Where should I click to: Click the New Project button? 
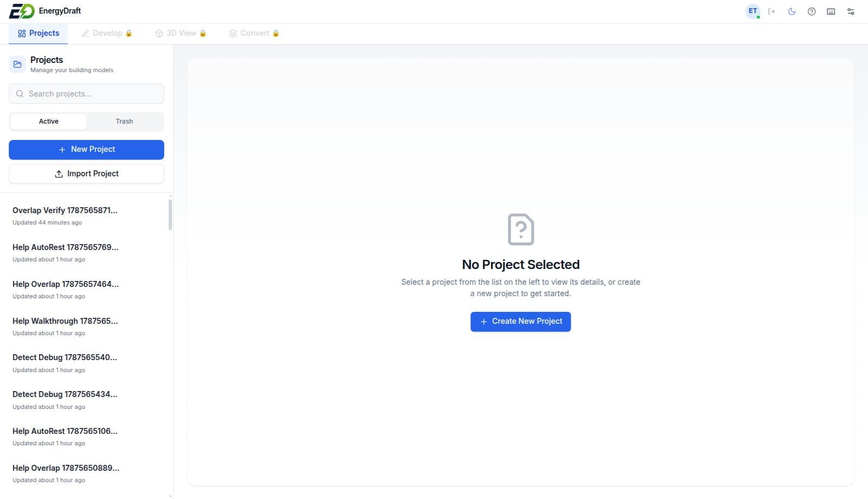click(86, 150)
